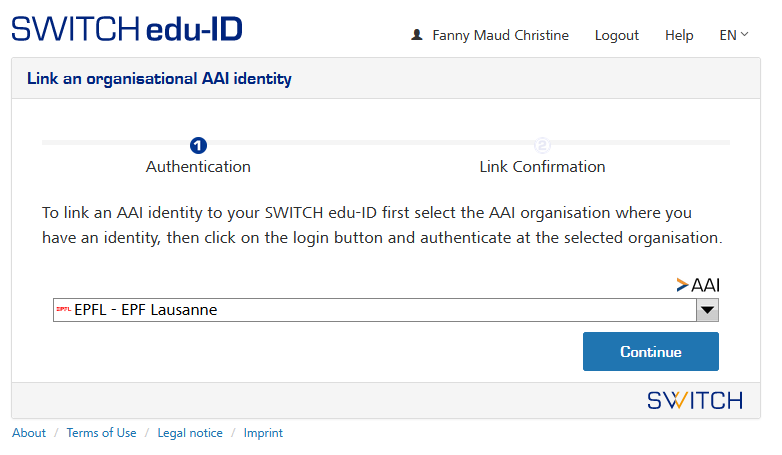The height and width of the screenshot is (455, 782).
Task: Select the Link Confirmation step label
Action: click(x=542, y=167)
